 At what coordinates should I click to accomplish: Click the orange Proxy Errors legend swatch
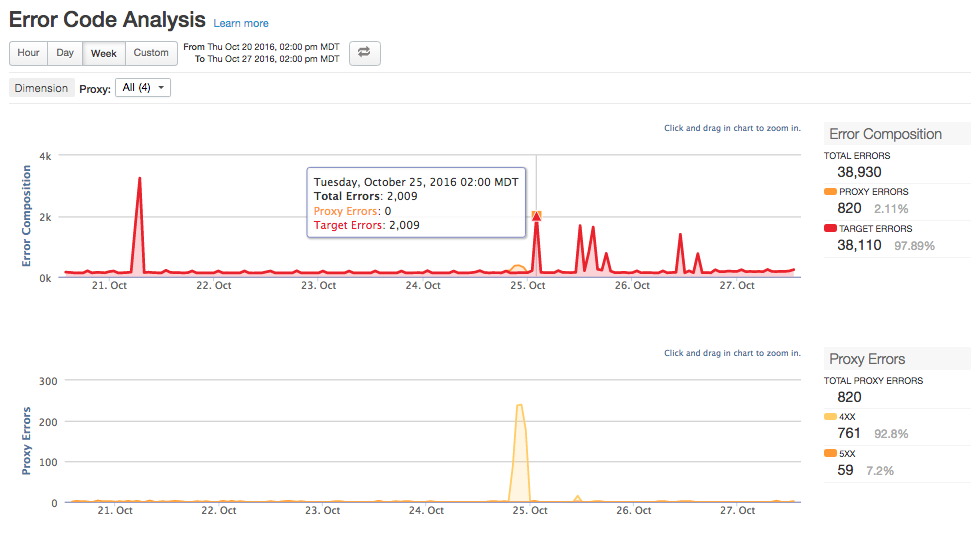click(x=830, y=191)
